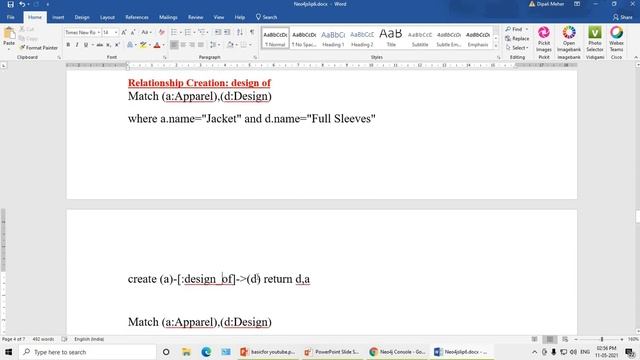640x360 pixels.
Task: Save the document using the floppy icon
Action: [11, 4]
